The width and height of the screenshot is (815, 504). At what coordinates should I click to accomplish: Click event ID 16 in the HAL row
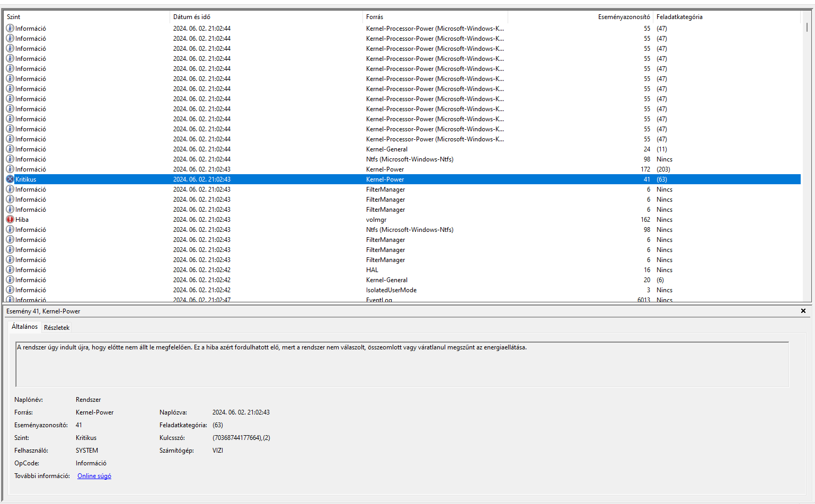(x=647, y=270)
